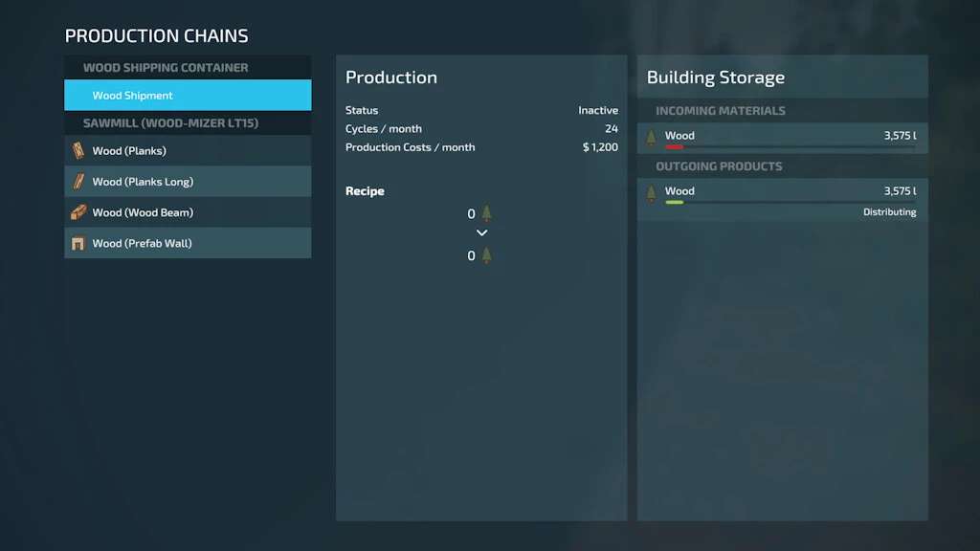Open the Wood (Wood Beam) production
Viewport: 980px width, 551px height.
[188, 212]
